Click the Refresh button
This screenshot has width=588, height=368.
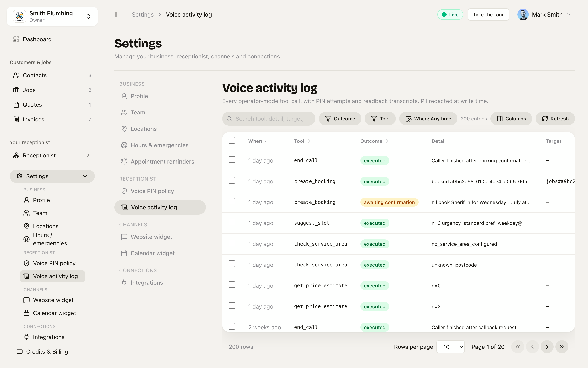pos(555,119)
